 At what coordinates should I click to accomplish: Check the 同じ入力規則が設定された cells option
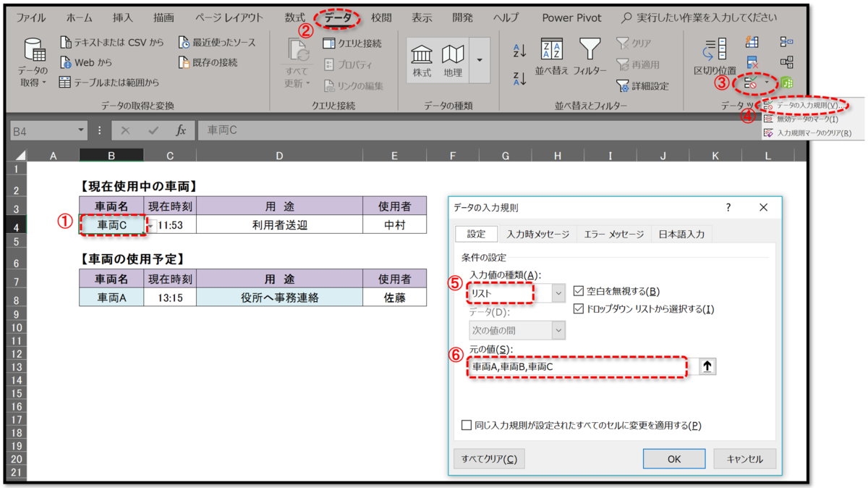click(x=467, y=426)
